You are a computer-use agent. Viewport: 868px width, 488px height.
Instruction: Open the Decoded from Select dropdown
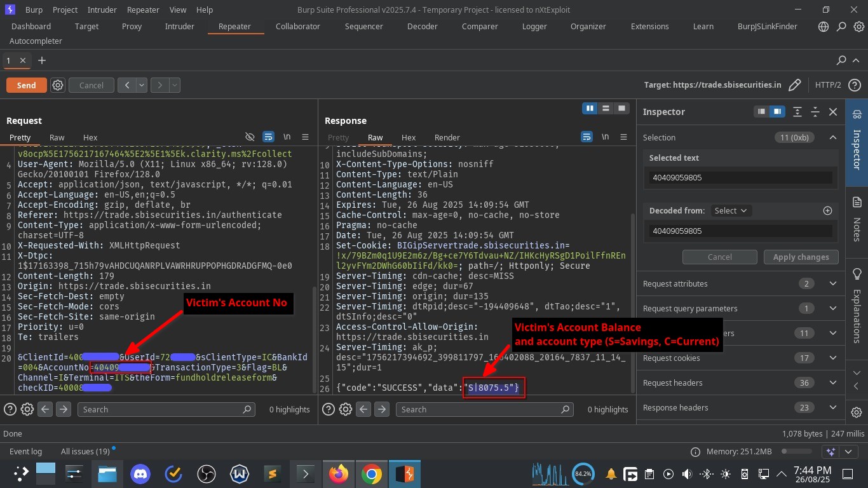729,210
